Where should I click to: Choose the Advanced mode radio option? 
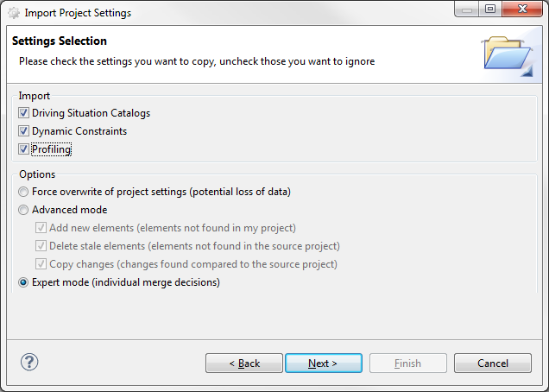pyautogui.click(x=23, y=210)
